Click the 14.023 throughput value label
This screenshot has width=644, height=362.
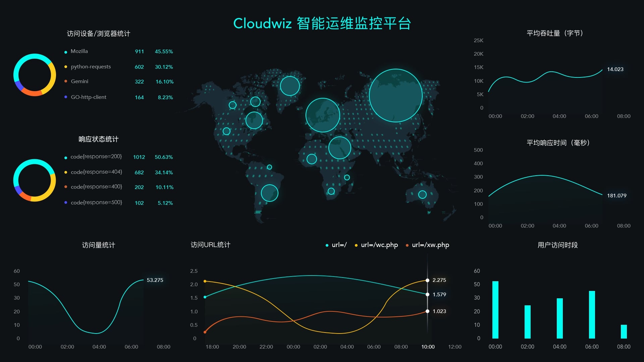click(x=615, y=69)
